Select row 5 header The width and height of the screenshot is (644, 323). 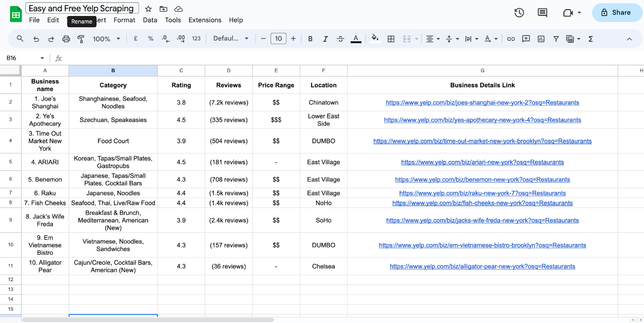coord(10,162)
